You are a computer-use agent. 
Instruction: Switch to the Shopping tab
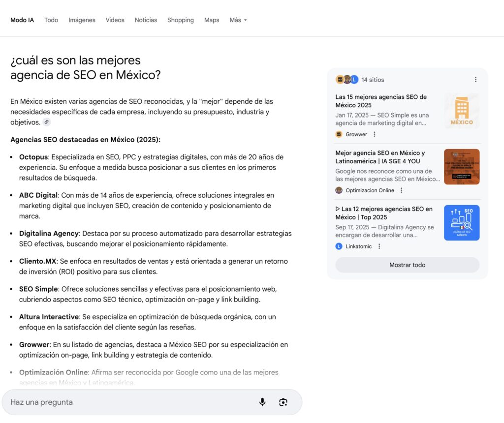click(x=180, y=20)
